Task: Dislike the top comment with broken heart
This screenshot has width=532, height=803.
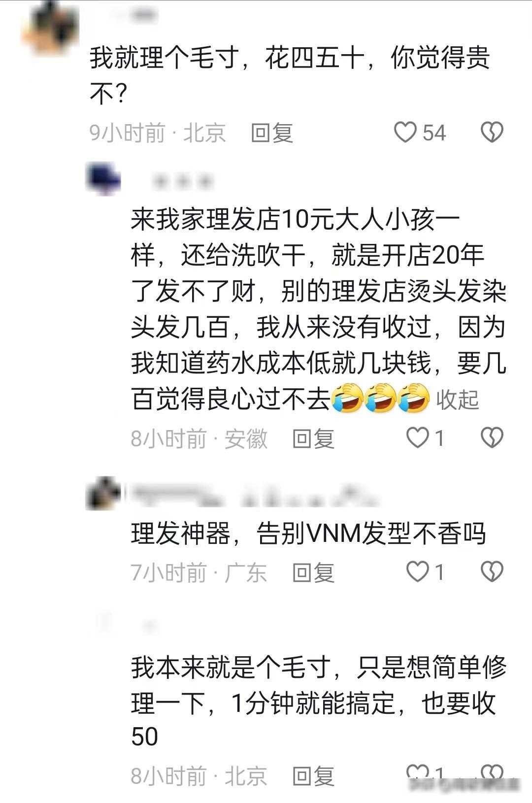Action: (492, 133)
